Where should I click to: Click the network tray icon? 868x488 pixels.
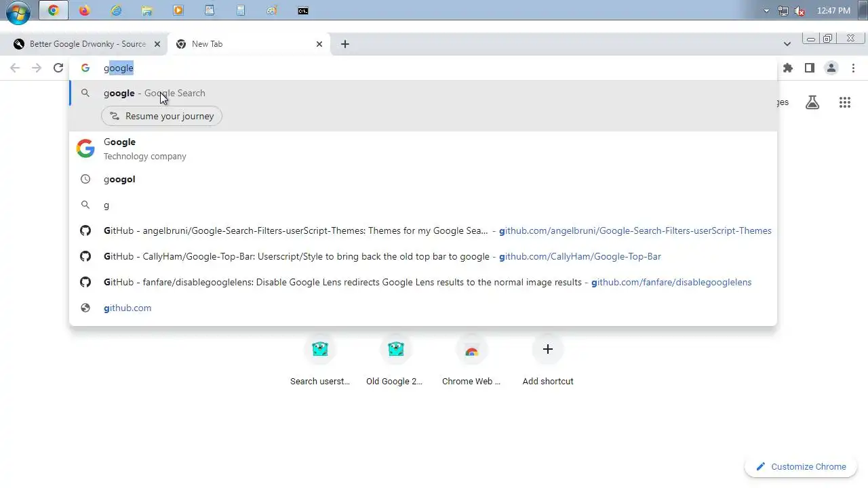(x=783, y=11)
